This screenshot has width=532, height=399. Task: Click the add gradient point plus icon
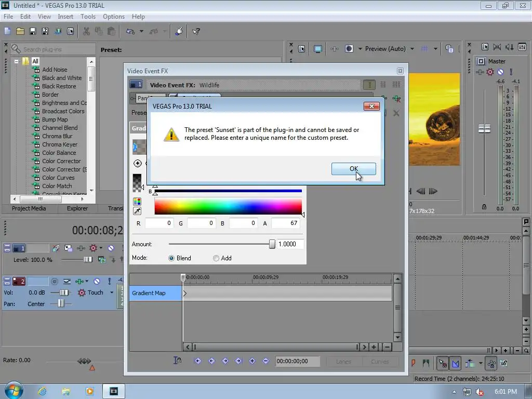tap(137, 163)
